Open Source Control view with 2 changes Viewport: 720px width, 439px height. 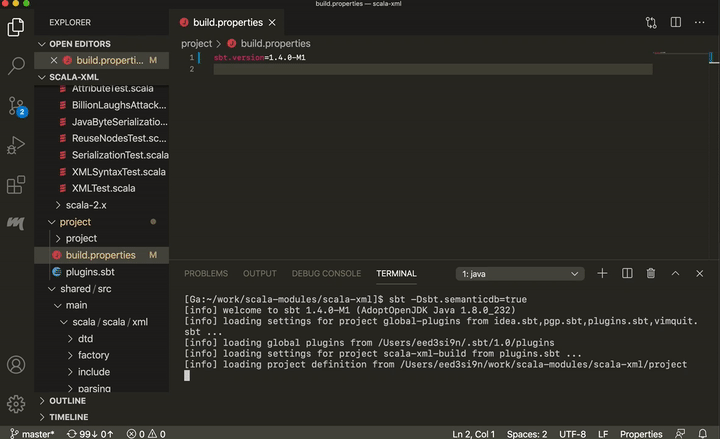pyautogui.click(x=17, y=106)
